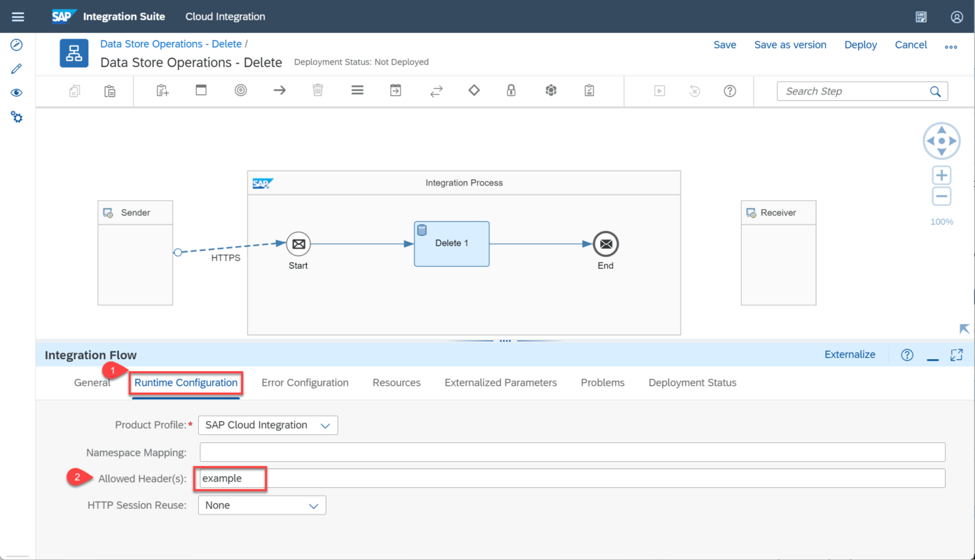Select the End message event
The width and height of the screenshot is (975, 560).
tap(606, 244)
